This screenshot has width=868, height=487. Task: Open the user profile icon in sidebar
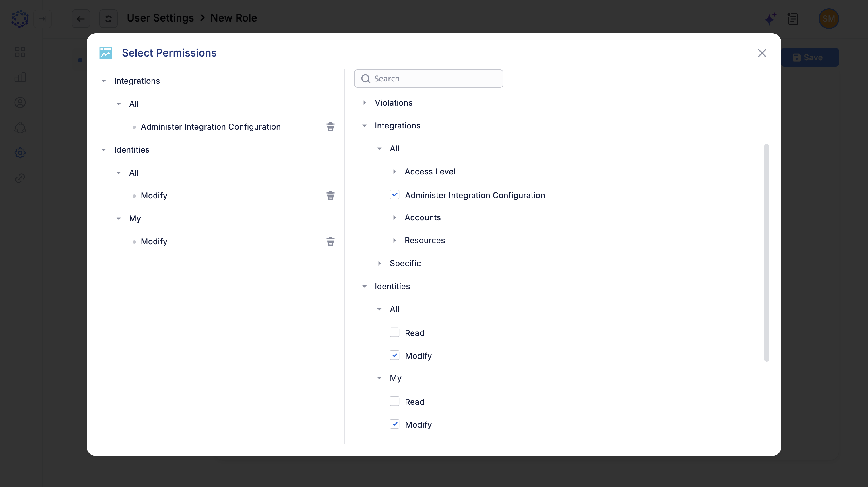[x=20, y=102]
